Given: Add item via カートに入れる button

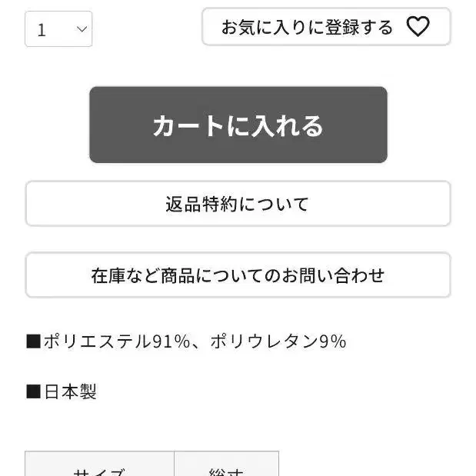Looking at the screenshot, I should [238, 125].
